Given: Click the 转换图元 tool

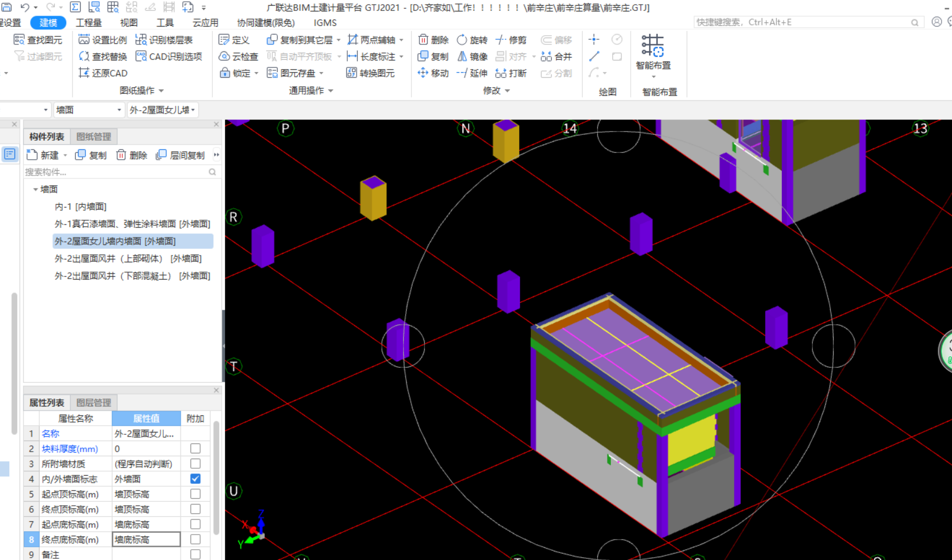Looking at the screenshot, I should 370,73.
